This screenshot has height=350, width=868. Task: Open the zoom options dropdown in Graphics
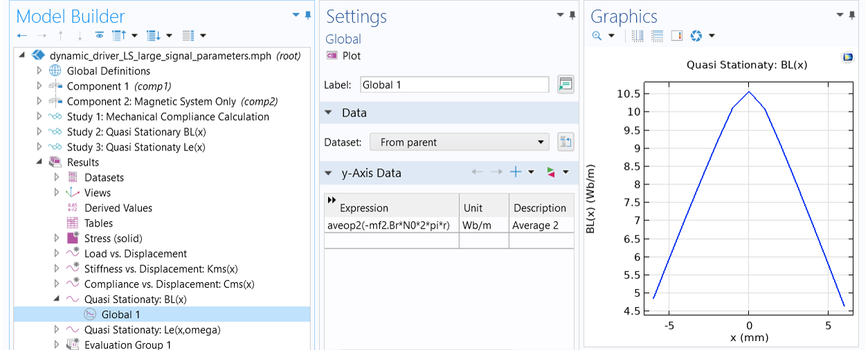point(611,35)
